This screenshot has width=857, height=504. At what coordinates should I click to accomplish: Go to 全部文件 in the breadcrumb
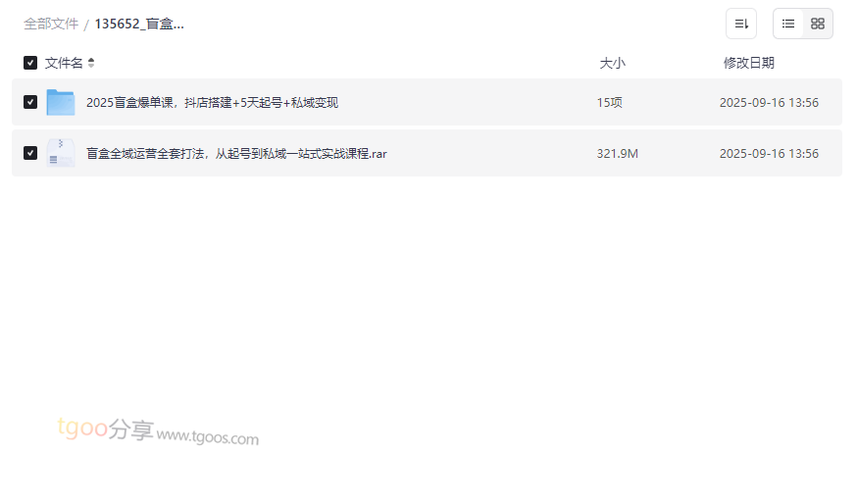pos(51,25)
